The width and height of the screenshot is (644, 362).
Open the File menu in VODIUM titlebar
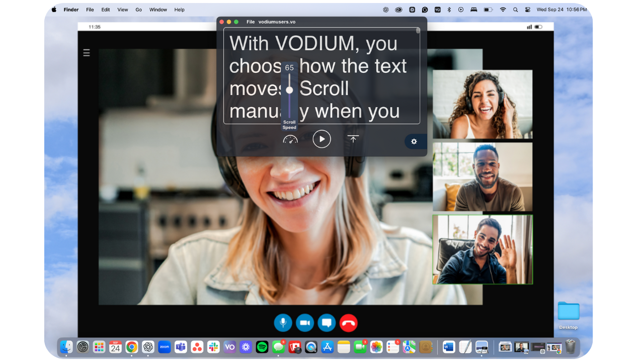click(251, 22)
